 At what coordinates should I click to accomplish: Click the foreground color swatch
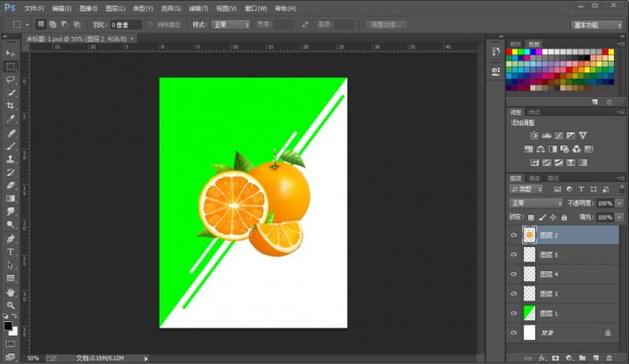[x=8, y=327]
